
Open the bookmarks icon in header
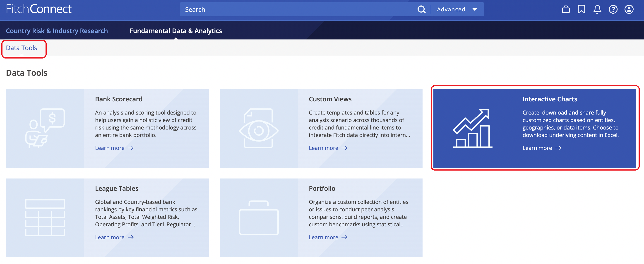tap(581, 10)
